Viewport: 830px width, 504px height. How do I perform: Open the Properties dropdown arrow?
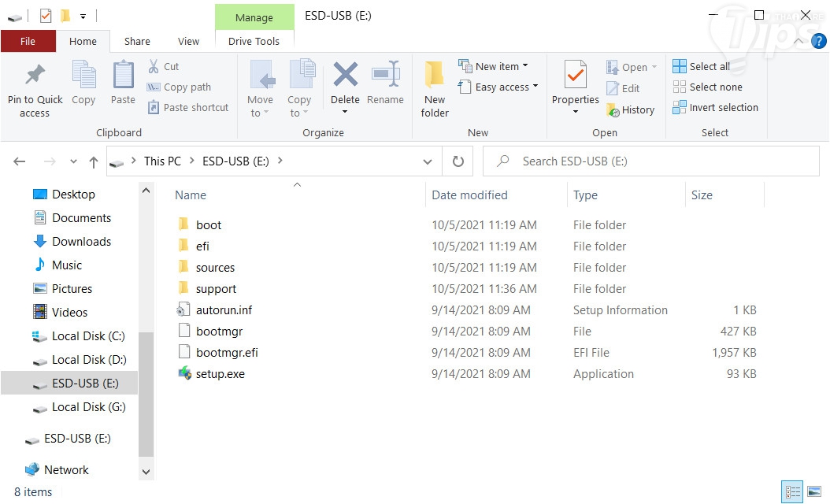(x=576, y=112)
